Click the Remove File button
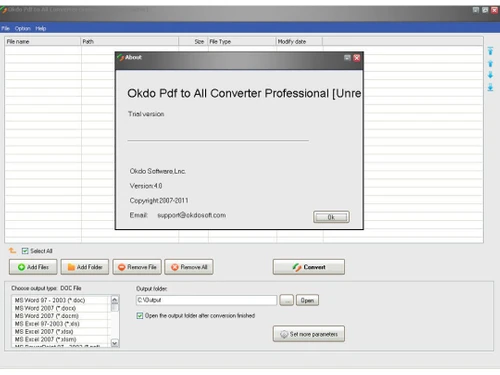The height and width of the screenshot is (375, 500). coord(137,267)
